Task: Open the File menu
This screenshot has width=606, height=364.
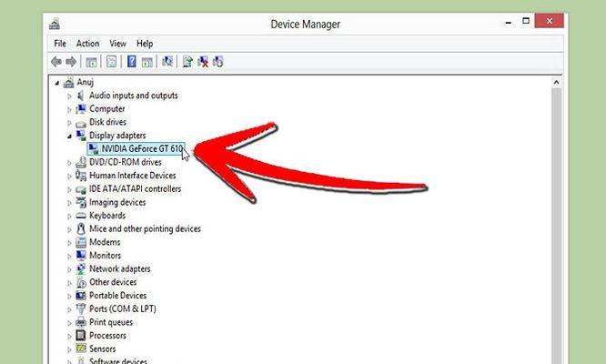Action: pos(60,44)
